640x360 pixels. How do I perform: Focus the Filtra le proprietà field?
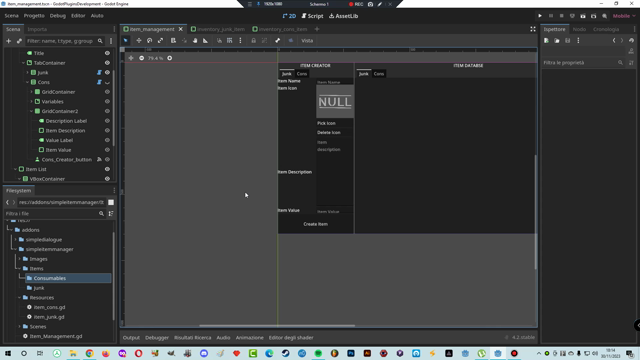[x=583, y=62]
